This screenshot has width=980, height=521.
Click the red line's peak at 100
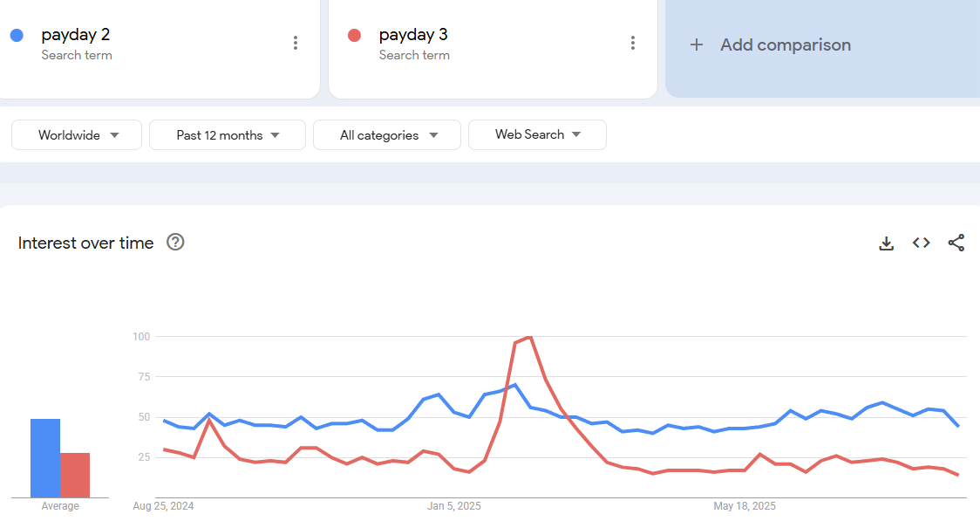coord(529,337)
